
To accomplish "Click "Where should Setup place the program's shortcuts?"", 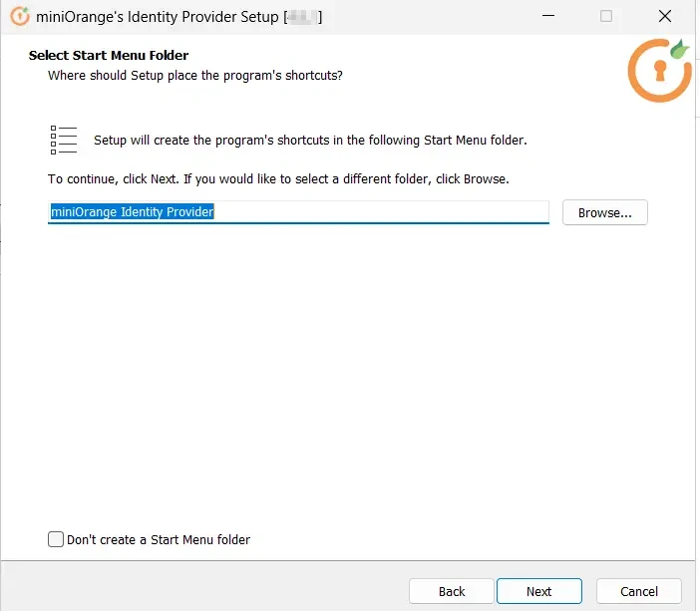I will 195,76.
